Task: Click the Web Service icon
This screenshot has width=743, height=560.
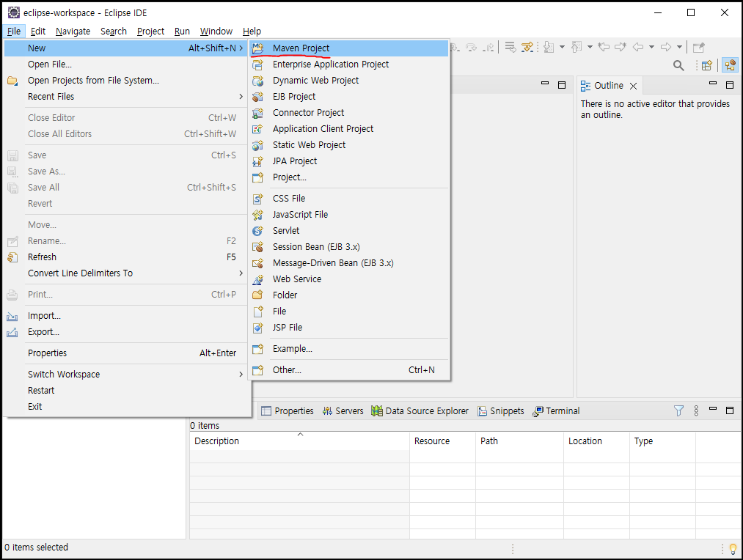Action: [257, 279]
